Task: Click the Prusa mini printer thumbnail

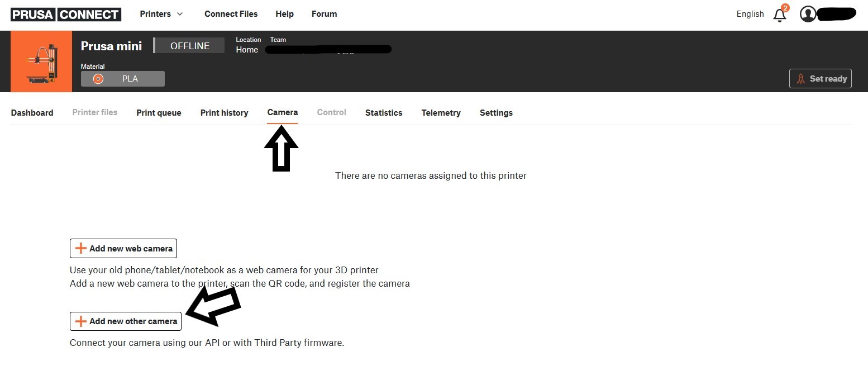Action: [41, 61]
